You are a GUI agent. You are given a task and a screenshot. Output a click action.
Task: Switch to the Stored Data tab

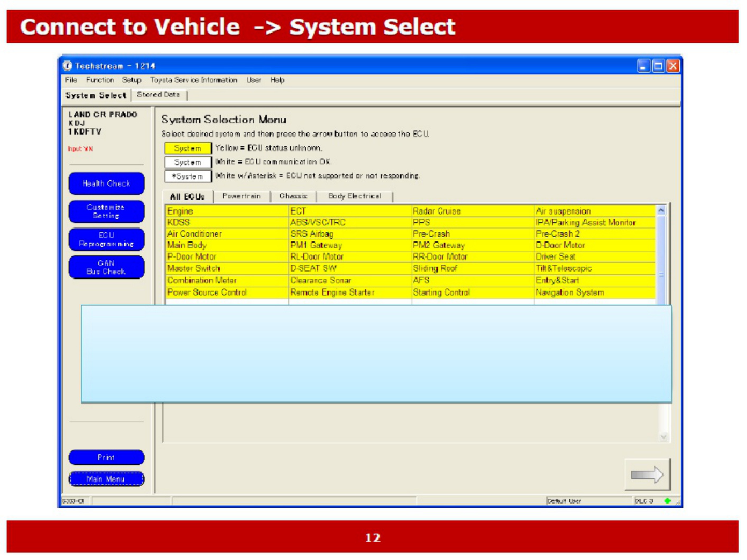tap(159, 95)
